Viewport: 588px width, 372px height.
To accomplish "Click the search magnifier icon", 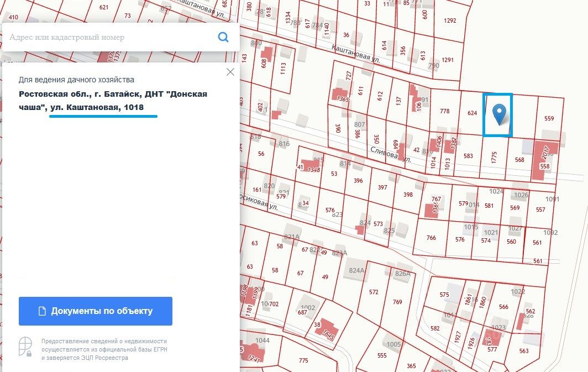I will coord(223,37).
